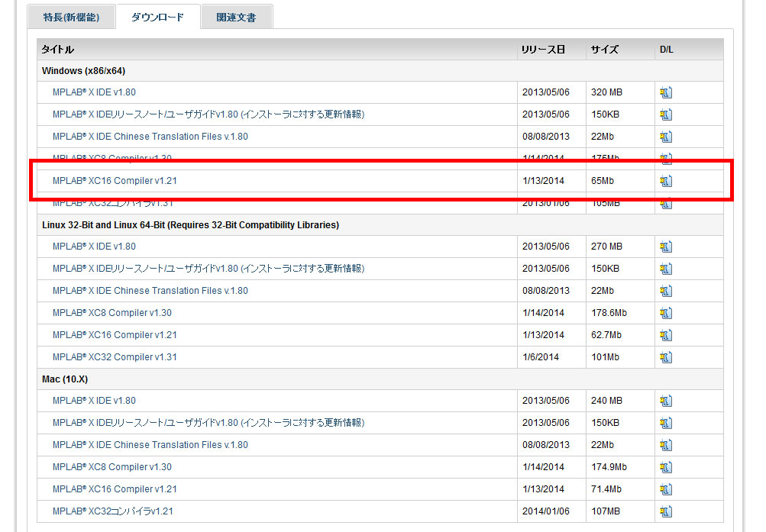766x532 pixels.
Task: Download the Windows release notes/user guide file icon
Action: pos(665,115)
